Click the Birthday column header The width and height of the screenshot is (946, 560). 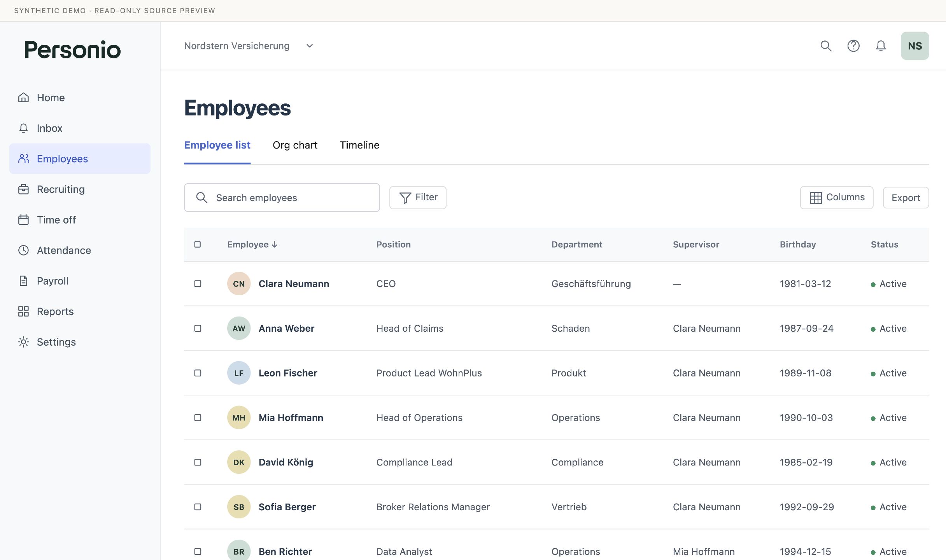[x=798, y=244]
